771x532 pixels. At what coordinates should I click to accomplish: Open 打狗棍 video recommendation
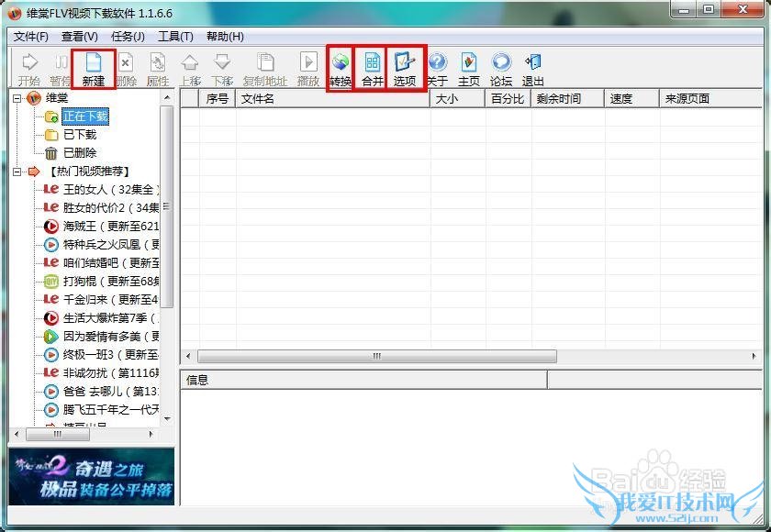click(x=111, y=282)
